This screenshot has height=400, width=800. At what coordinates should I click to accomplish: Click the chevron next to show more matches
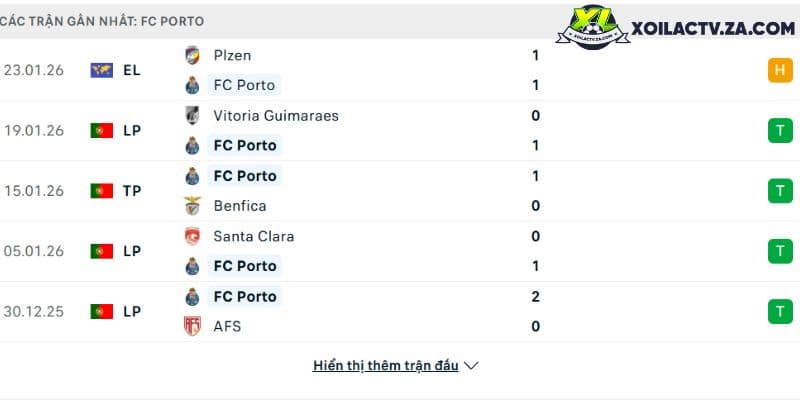pos(471,366)
